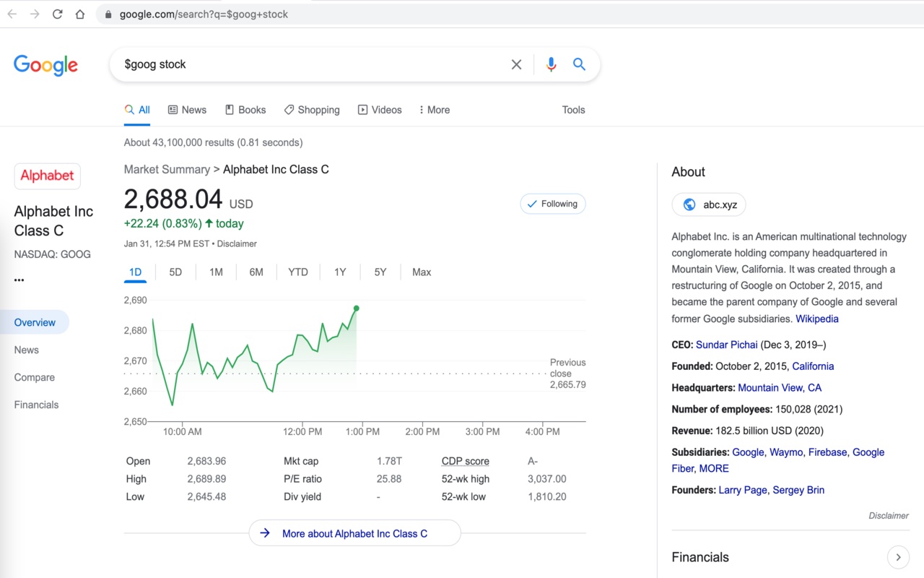Select the YTD chart range tab
This screenshot has width=924, height=578.
point(298,272)
